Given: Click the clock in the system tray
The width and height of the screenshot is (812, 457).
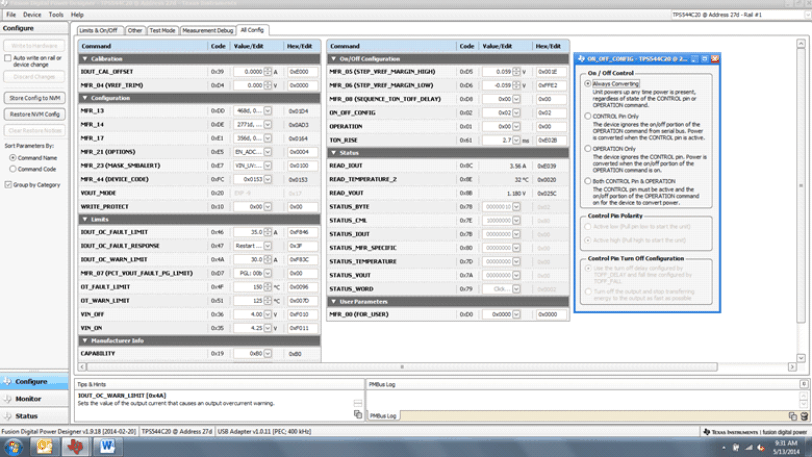Looking at the screenshot, I should (786, 448).
